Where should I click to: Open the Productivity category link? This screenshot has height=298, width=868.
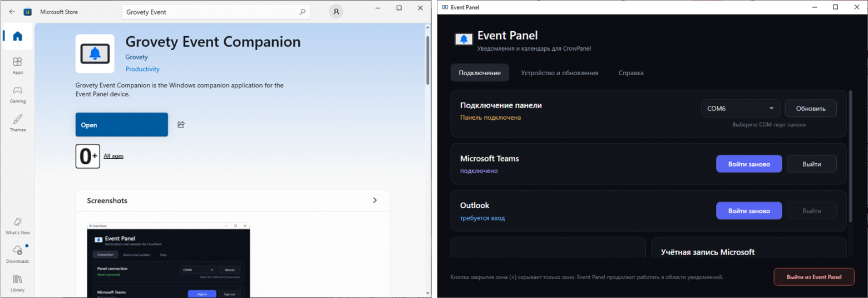[142, 69]
